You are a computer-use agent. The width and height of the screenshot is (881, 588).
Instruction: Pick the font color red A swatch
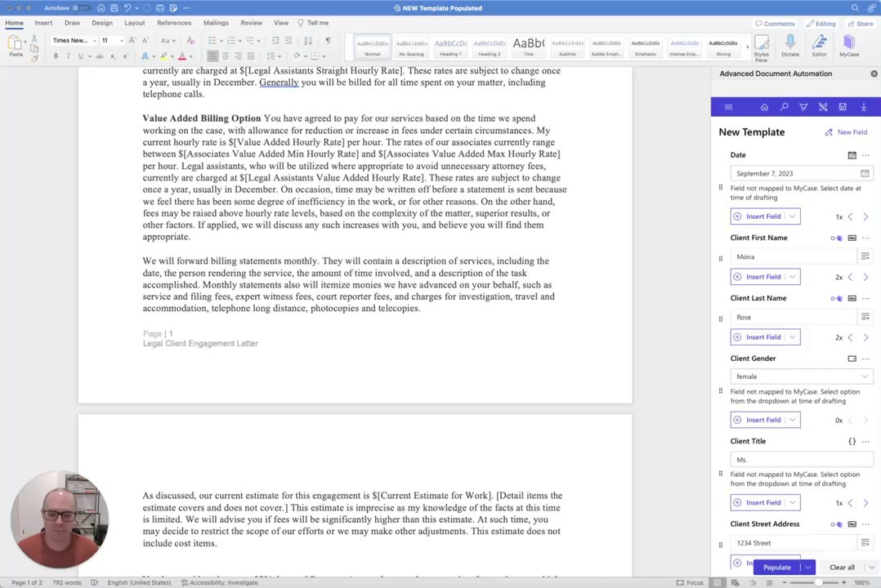181,56
